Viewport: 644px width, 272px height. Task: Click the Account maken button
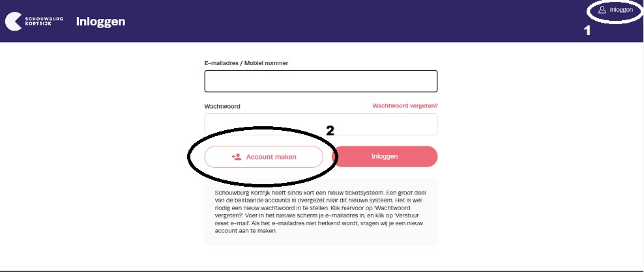pos(264,157)
